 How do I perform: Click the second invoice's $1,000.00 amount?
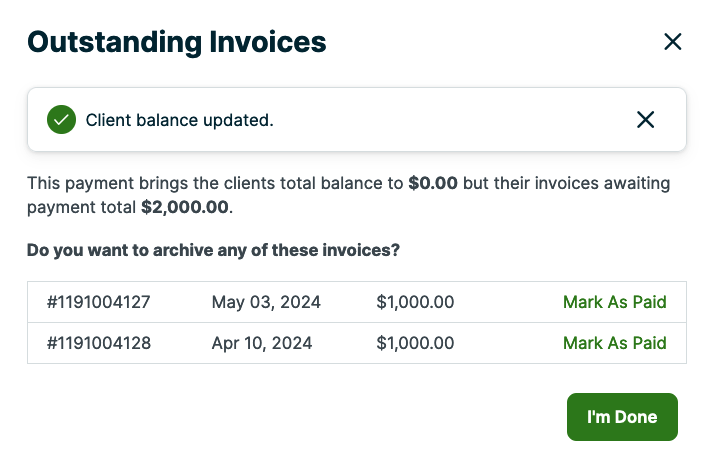[415, 343]
